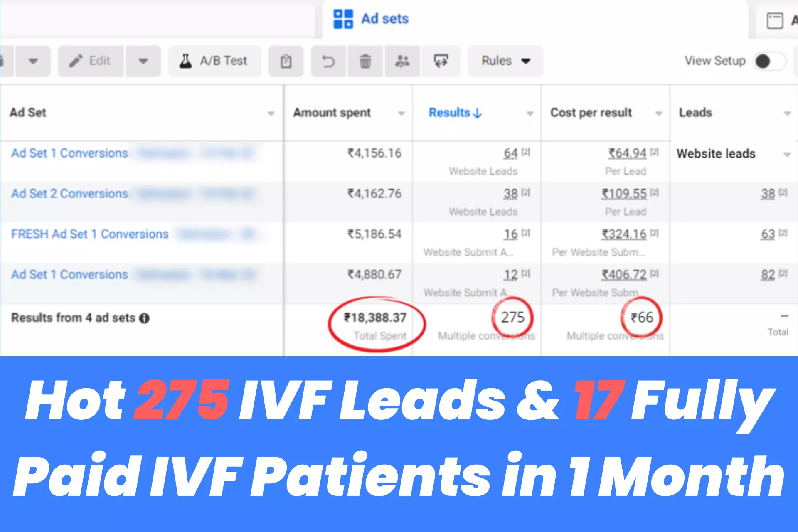Expand the dropdown arrow beside Edit
Screen dimensions: 798x532
tap(143, 62)
